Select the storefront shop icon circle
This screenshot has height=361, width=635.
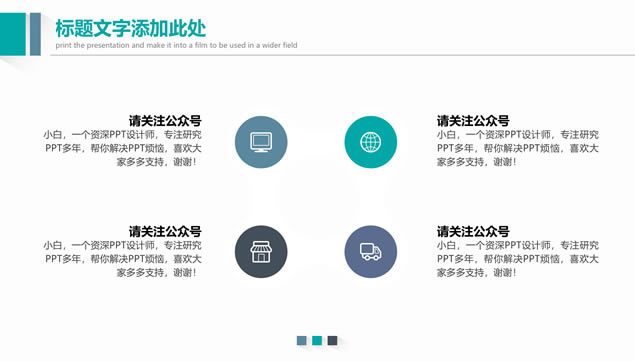pyautogui.click(x=261, y=252)
